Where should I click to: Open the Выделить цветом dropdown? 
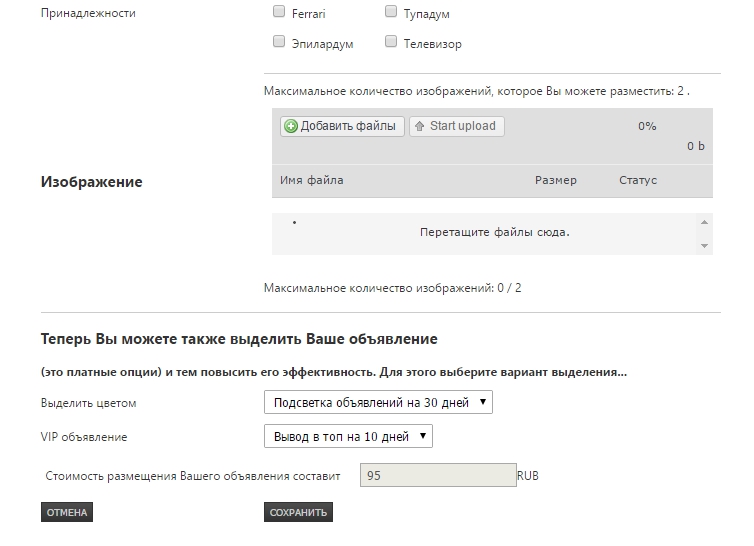pos(378,402)
